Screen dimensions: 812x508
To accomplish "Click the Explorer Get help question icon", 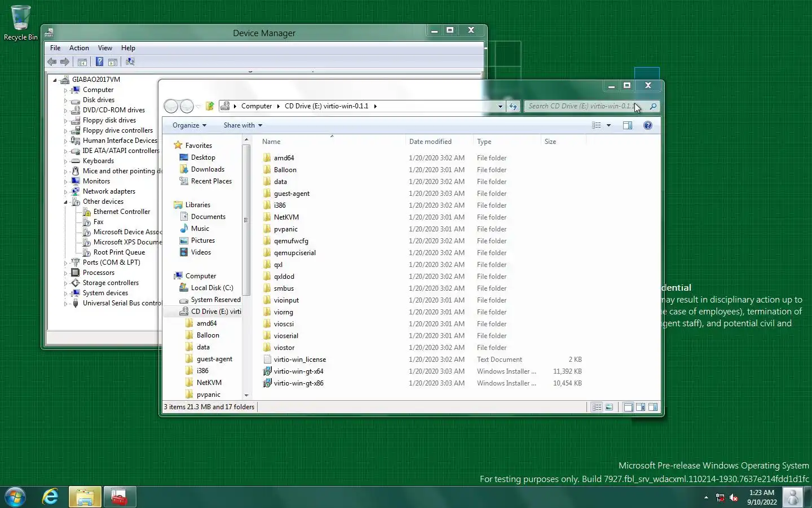I will pos(648,125).
